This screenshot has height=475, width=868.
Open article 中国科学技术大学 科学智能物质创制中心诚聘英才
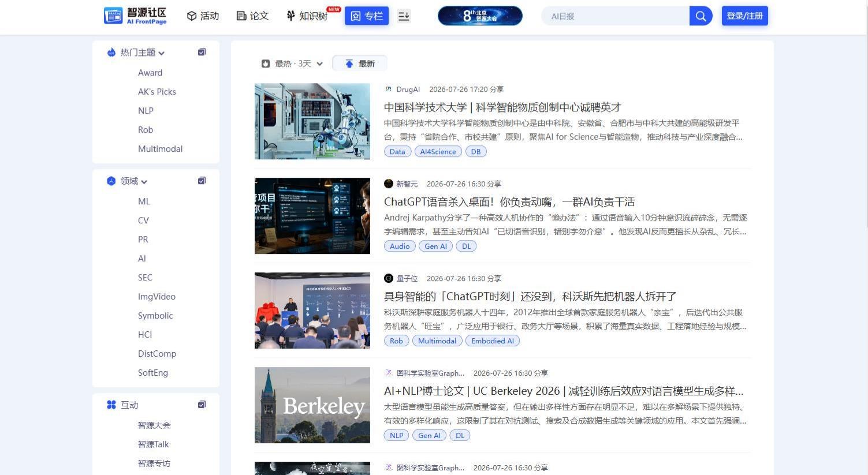pos(502,107)
